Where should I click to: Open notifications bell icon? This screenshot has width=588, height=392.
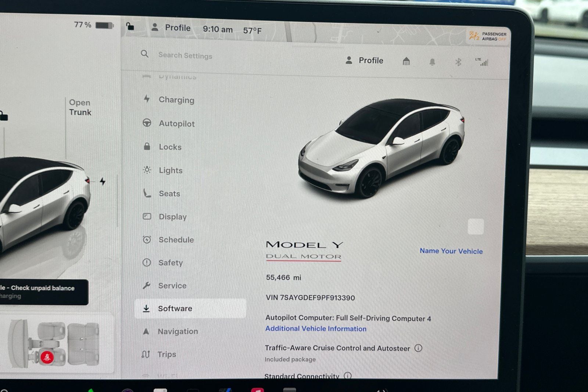click(x=432, y=62)
